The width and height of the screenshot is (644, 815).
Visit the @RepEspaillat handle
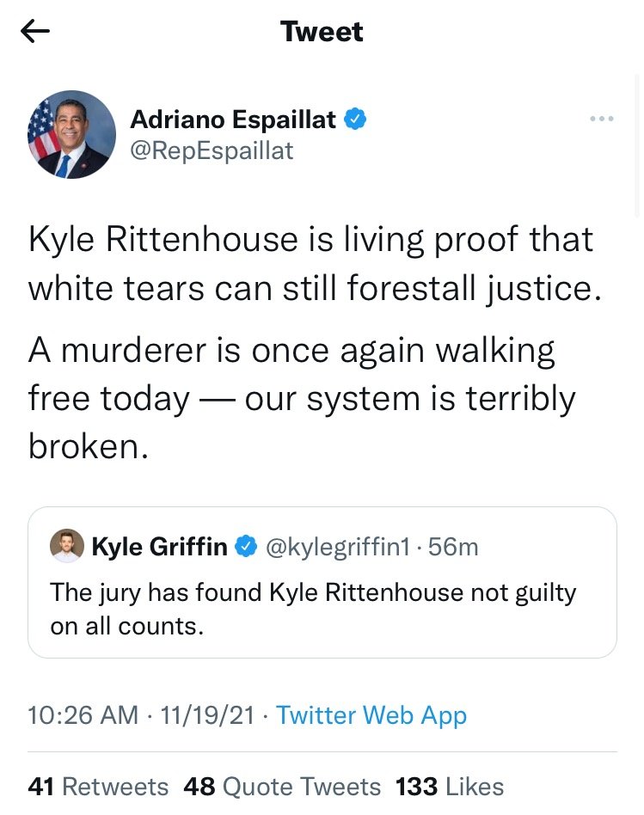coord(212,150)
